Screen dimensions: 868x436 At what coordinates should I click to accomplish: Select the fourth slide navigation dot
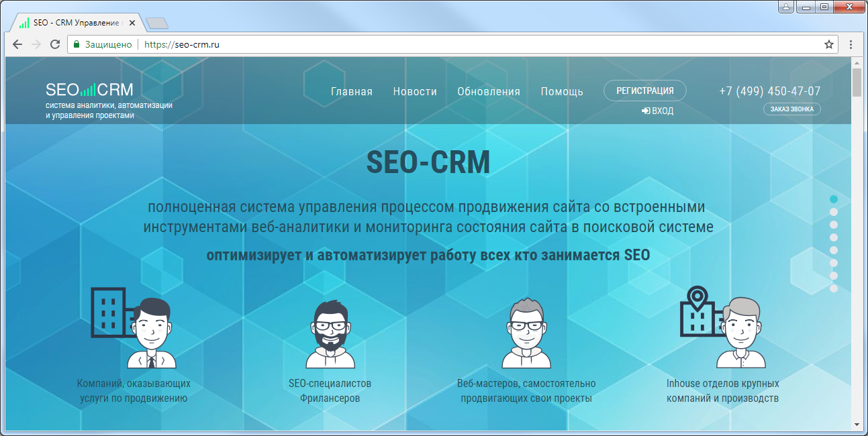[834, 237]
